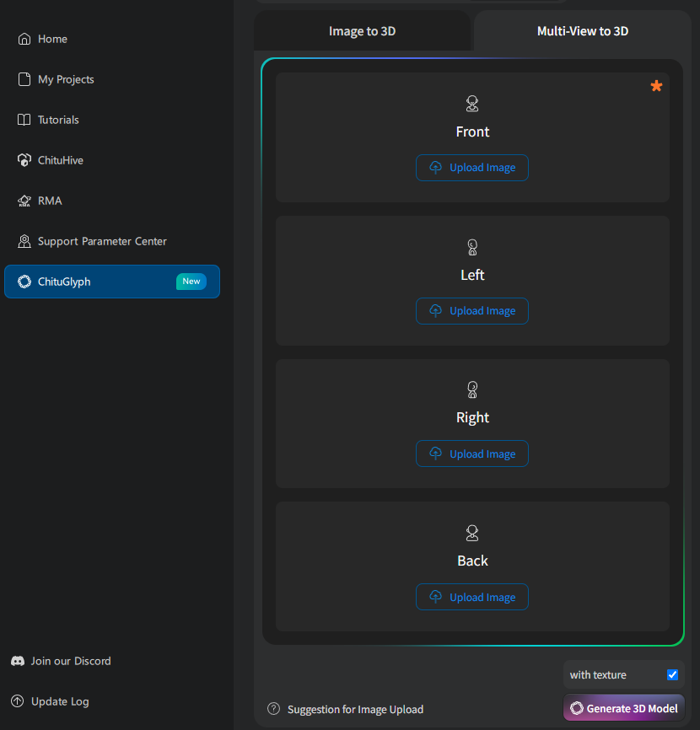700x730 pixels.
Task: Open Suggestion for Image Upload
Action: [x=355, y=710]
